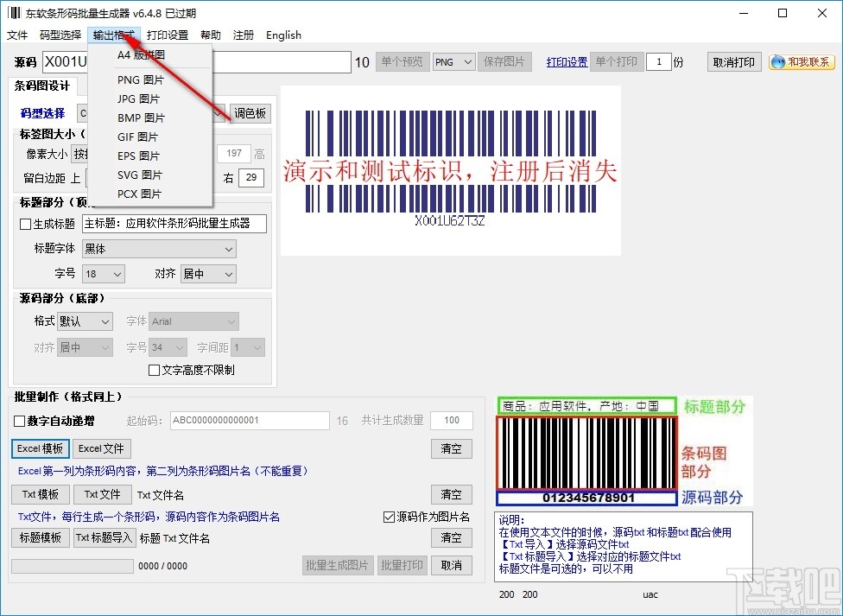Click 清空 button beside Txt 文件名
This screenshot has width=843, height=616.
click(452, 494)
